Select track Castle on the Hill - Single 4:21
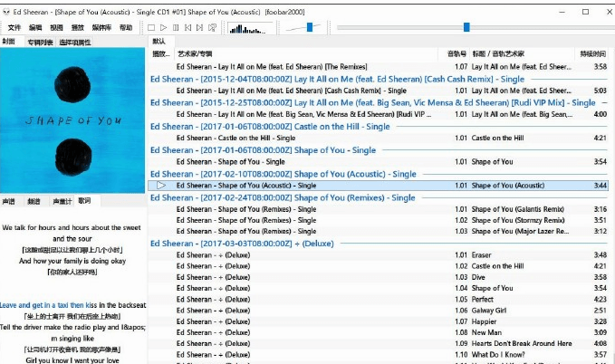This screenshot has height=364, width=615. point(379,138)
